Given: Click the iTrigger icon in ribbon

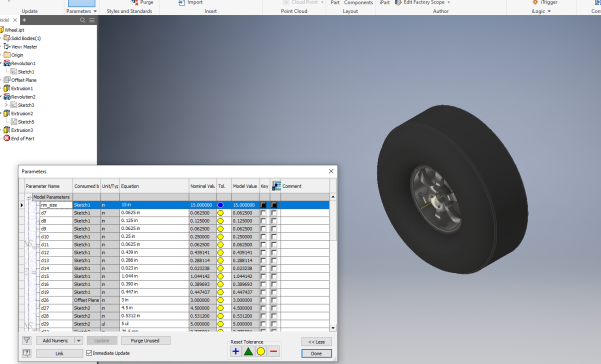Looking at the screenshot, I should coord(535,2).
